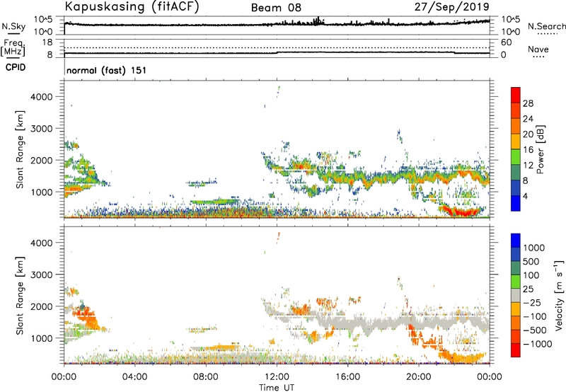This screenshot has height=392, width=566.
Task: Click the noise trace in the N.Sky panel
Action: (277, 24)
